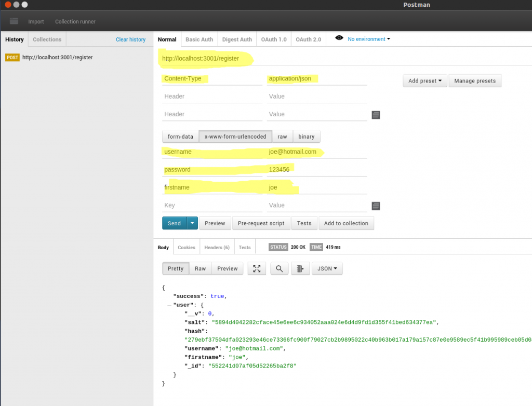Viewport: 532px width, 406px height.
Task: Click the firstname key field
Action: click(x=212, y=187)
